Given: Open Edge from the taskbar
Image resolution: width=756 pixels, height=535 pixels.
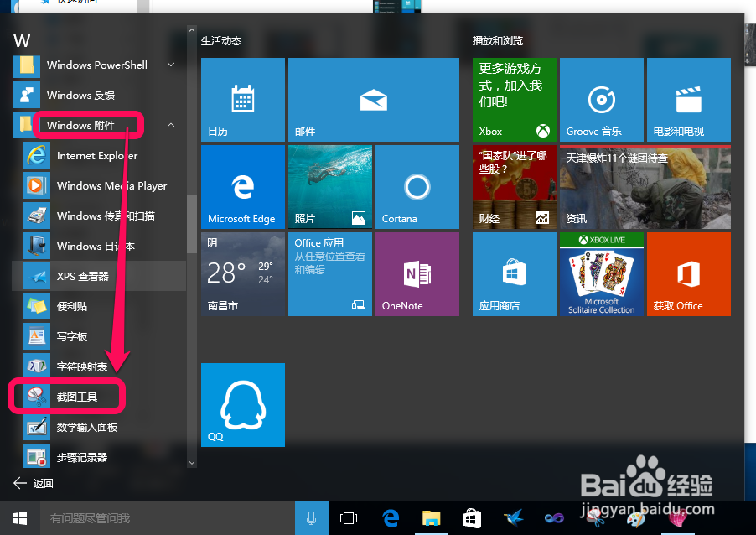Looking at the screenshot, I should coord(391,518).
